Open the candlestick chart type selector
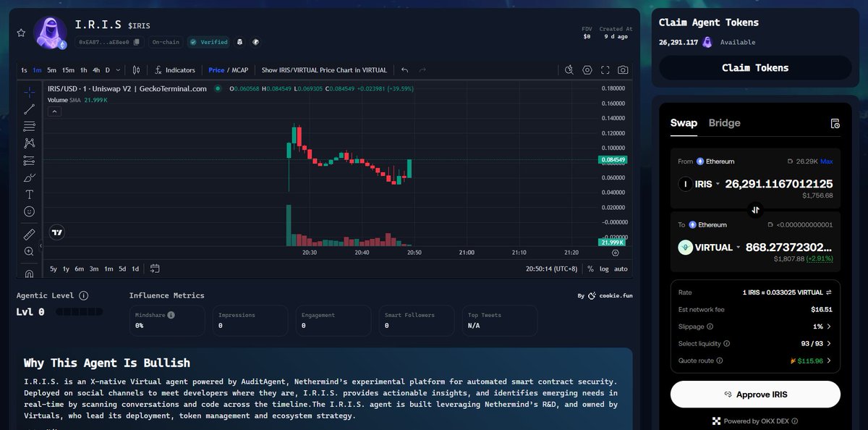This screenshot has height=430, width=868. [x=135, y=70]
